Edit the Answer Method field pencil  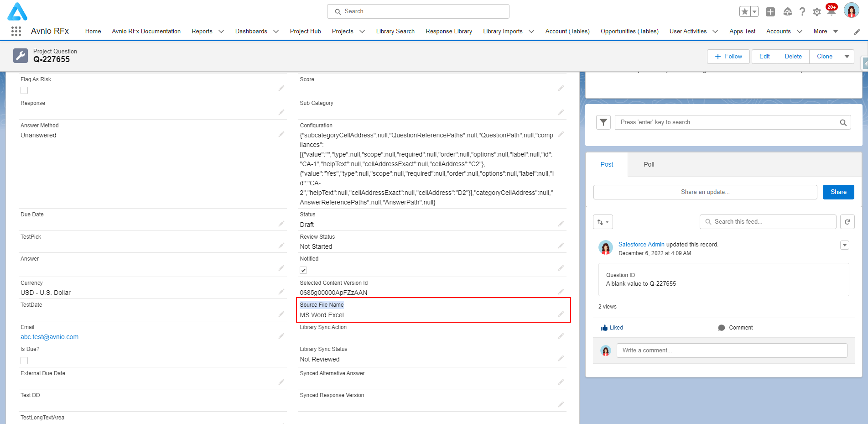pyautogui.click(x=281, y=134)
